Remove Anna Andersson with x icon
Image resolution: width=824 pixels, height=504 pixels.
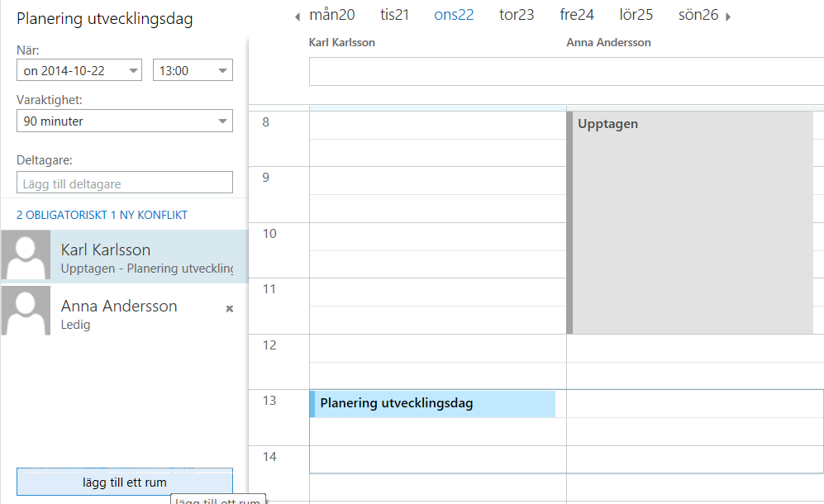coord(230,308)
